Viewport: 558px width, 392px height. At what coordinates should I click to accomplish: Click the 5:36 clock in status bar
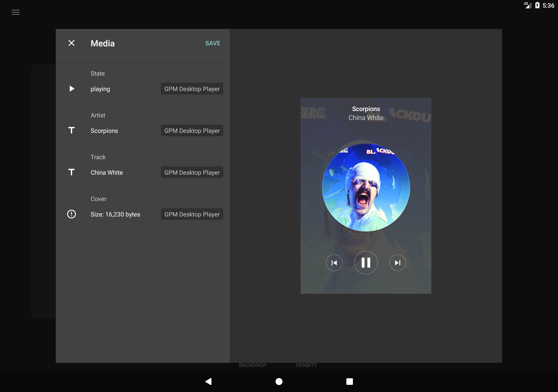pos(548,5)
